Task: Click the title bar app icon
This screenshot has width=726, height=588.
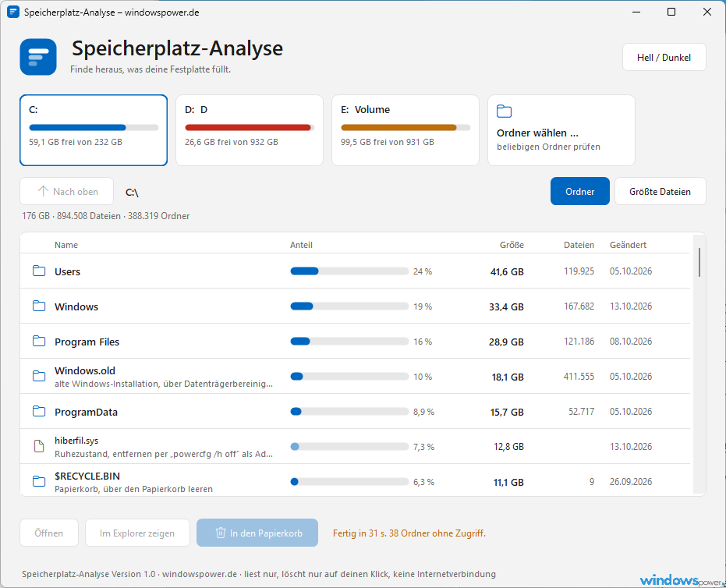Action: (x=13, y=12)
